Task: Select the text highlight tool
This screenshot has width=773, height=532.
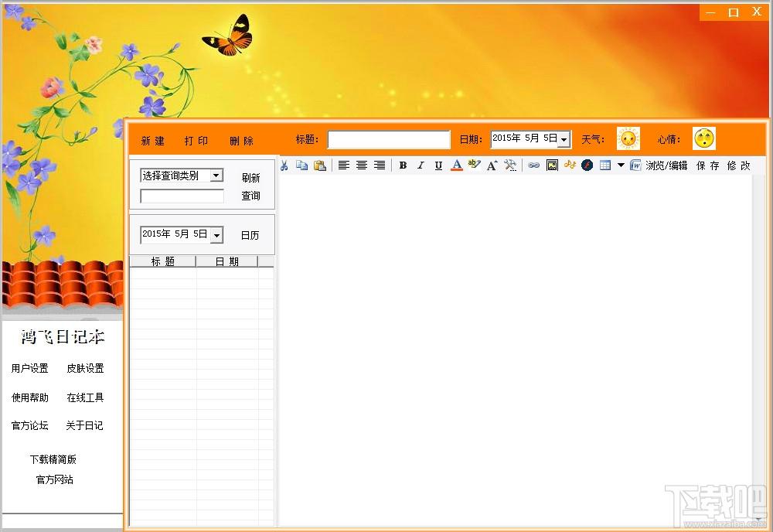Action: pos(475,164)
